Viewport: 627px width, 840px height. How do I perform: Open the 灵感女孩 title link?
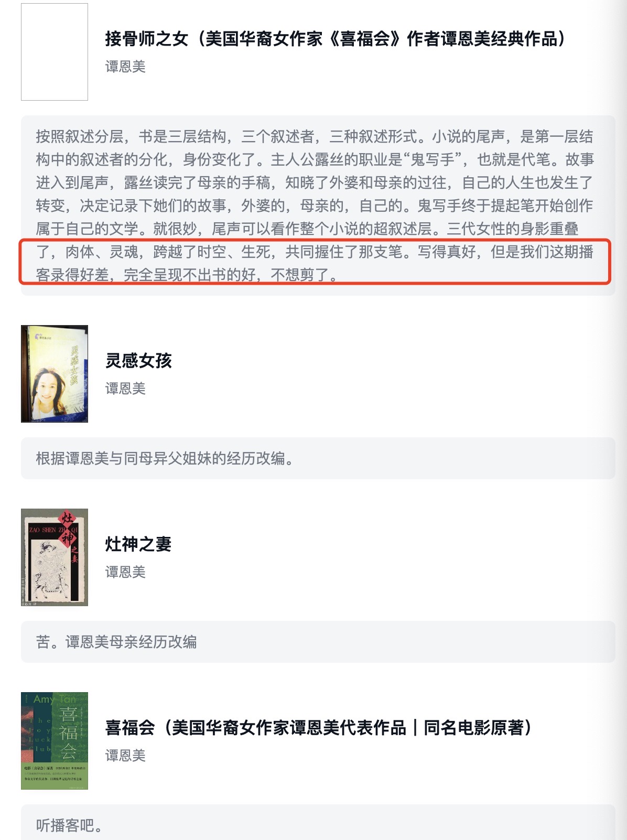pyautogui.click(x=138, y=361)
